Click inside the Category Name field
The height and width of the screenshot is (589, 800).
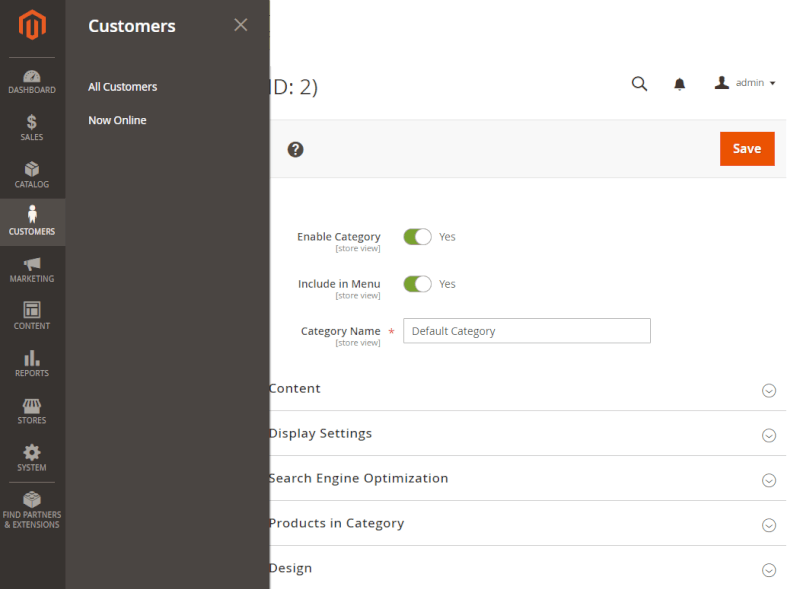[526, 330]
